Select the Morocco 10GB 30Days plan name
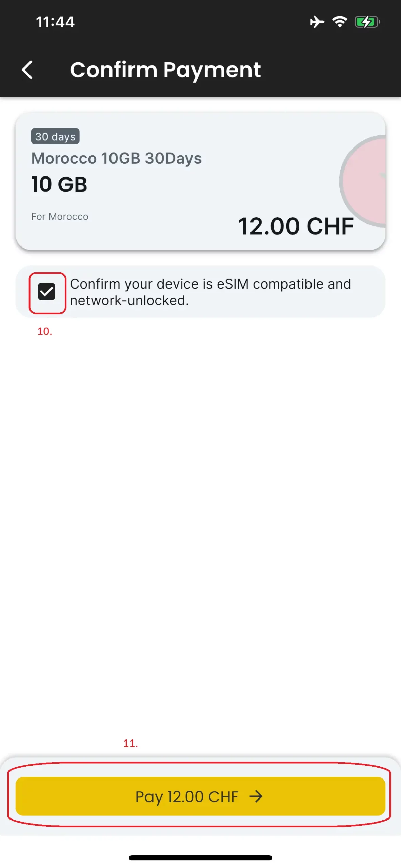The height and width of the screenshot is (868, 401). tap(116, 158)
